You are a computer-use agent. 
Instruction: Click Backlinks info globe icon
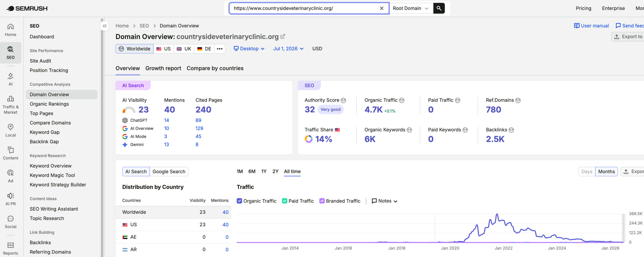click(x=511, y=130)
